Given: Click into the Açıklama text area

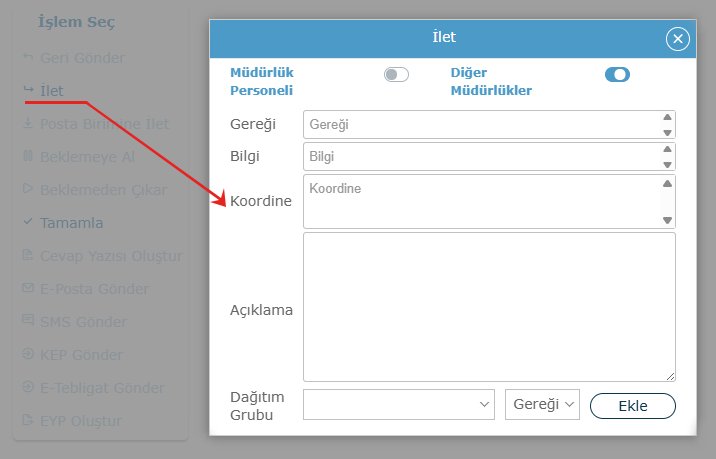Looking at the screenshot, I should (x=489, y=307).
